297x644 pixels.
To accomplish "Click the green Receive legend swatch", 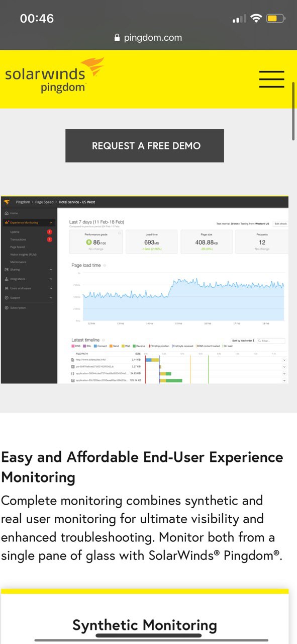I will click(x=134, y=346).
